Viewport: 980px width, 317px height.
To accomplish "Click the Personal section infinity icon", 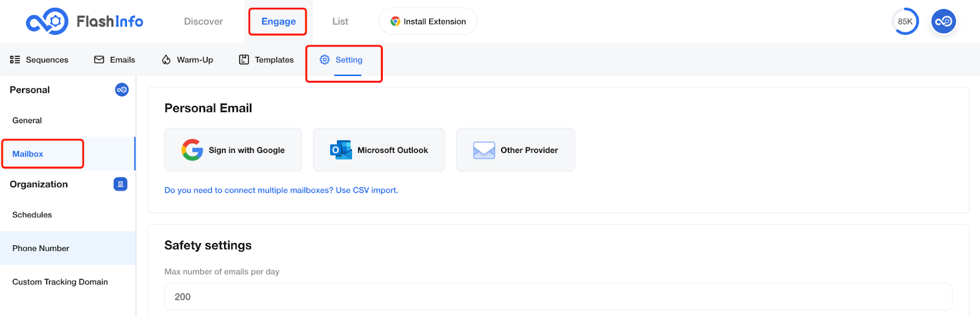I will [122, 90].
